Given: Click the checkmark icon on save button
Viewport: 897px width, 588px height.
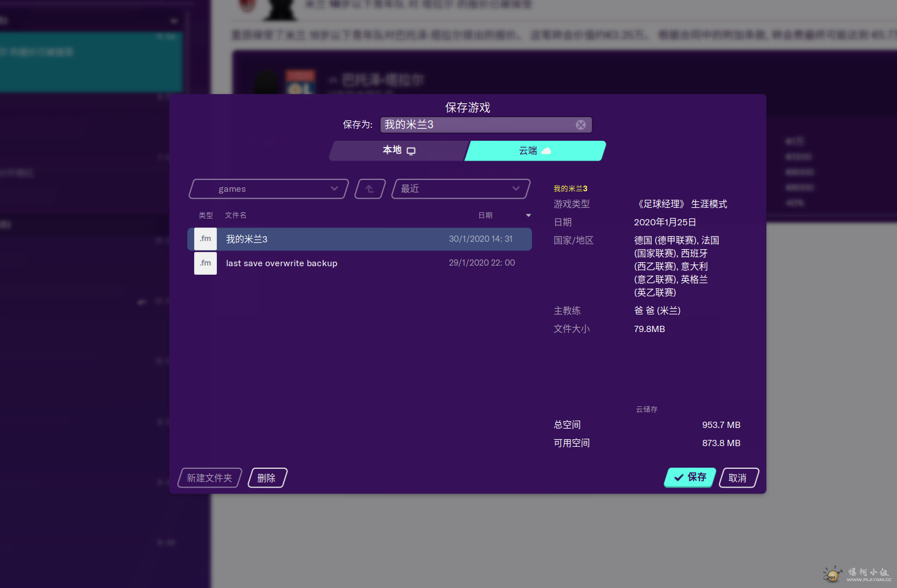Looking at the screenshot, I should tap(678, 478).
